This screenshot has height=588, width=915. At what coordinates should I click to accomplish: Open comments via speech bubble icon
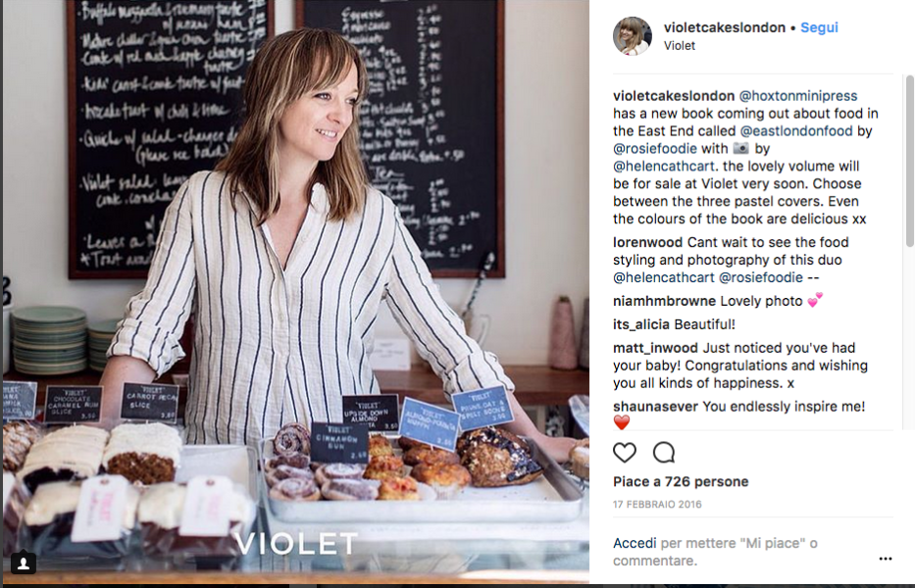[x=664, y=453]
